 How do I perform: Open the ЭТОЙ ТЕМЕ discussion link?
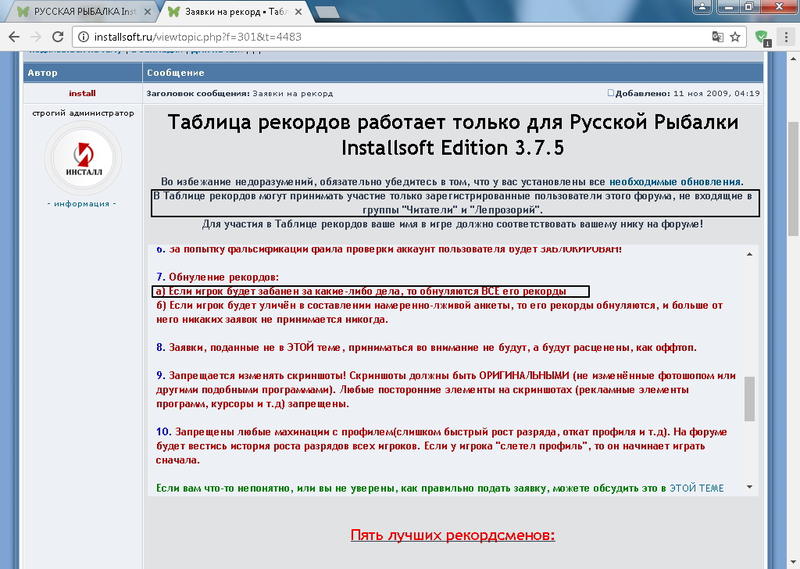(x=696, y=488)
